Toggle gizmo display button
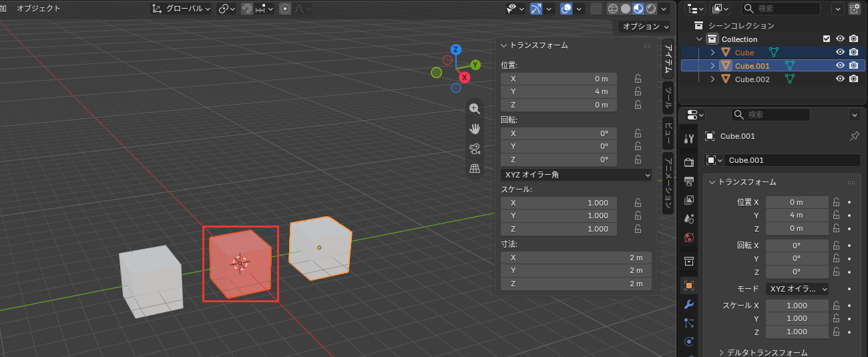This screenshot has width=868, height=357. [x=536, y=9]
